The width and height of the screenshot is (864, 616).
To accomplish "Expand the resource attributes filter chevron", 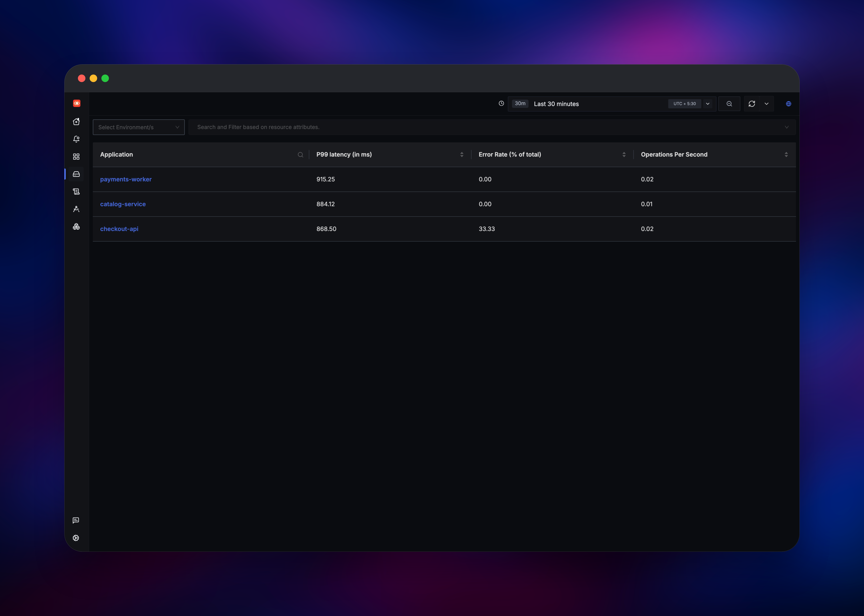I will point(787,127).
